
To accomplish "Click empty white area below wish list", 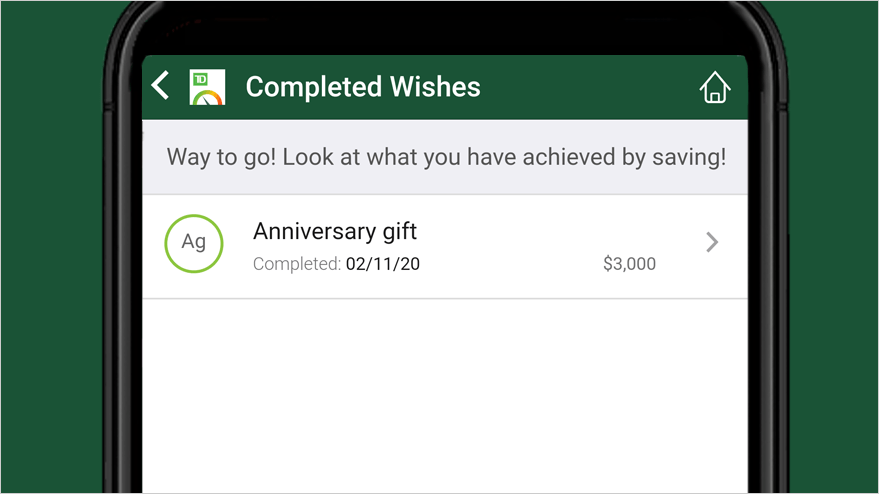I will point(445,395).
